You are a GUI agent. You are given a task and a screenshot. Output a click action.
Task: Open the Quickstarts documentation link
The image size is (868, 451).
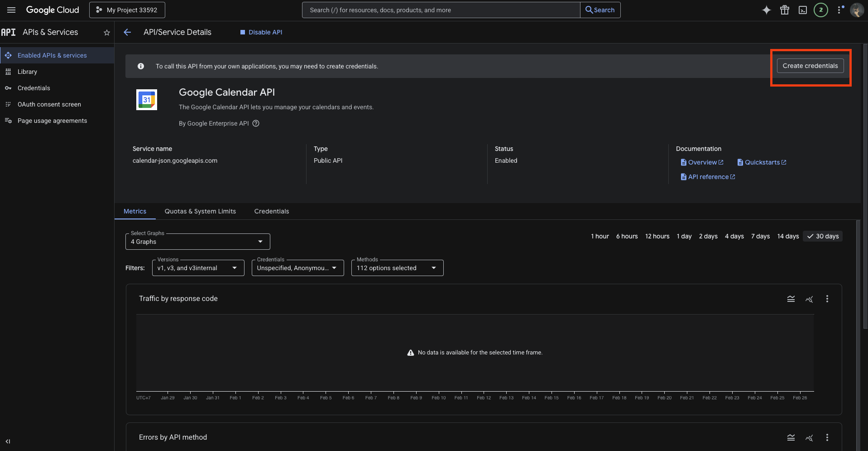coord(762,162)
